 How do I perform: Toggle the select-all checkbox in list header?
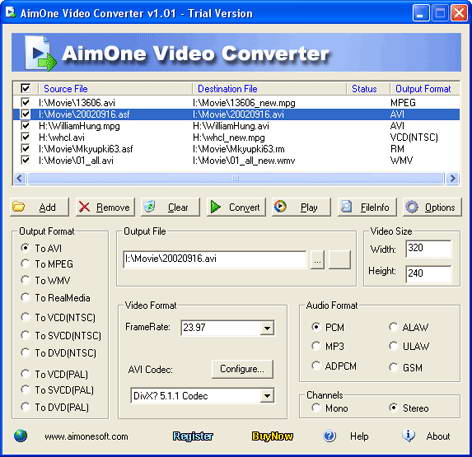[x=25, y=88]
